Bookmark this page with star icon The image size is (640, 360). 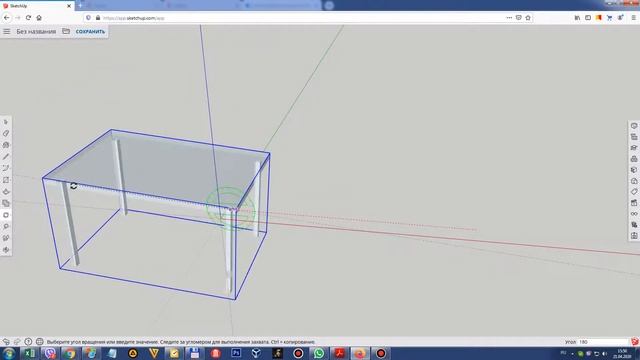[x=528, y=18]
